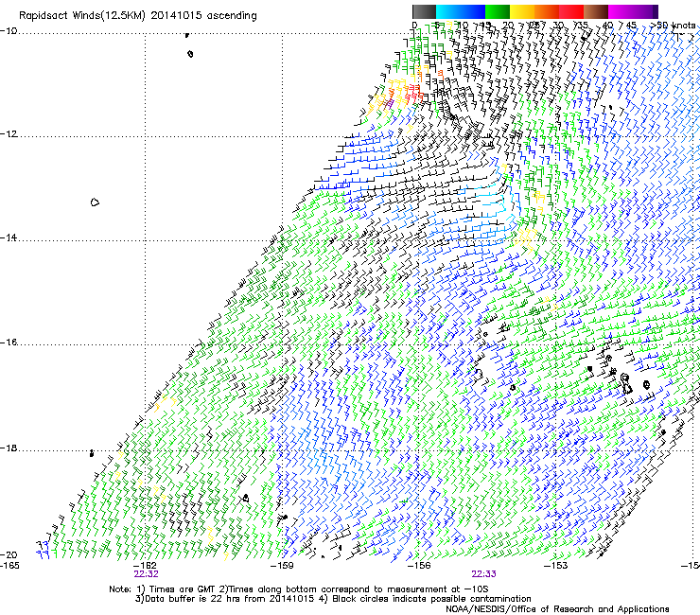Select the -20 latitude axis label

point(9,554)
